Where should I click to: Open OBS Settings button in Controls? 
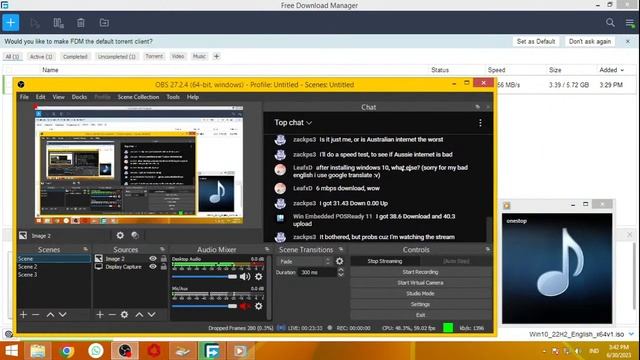click(420, 304)
